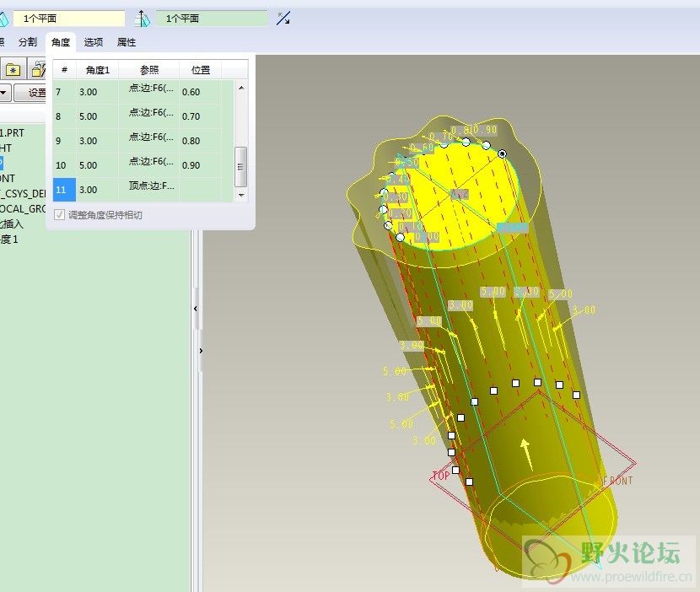Click the folder tools icon beside it
Screen dimensions: 700x592
[x=37, y=69]
